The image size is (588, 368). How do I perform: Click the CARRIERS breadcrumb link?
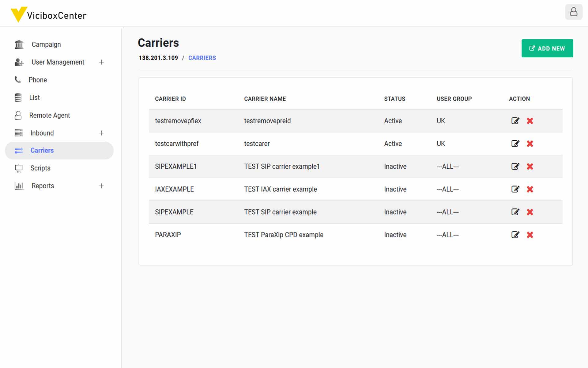point(202,58)
